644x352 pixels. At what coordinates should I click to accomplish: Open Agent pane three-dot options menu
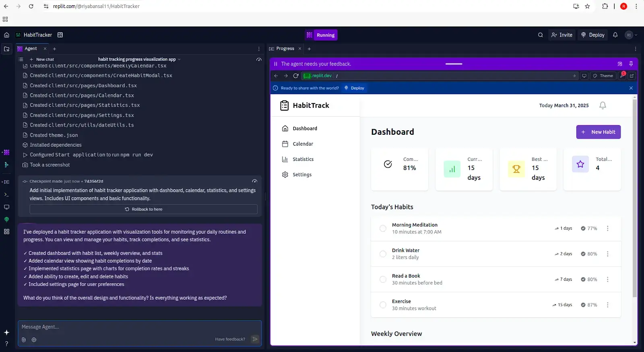(259, 49)
